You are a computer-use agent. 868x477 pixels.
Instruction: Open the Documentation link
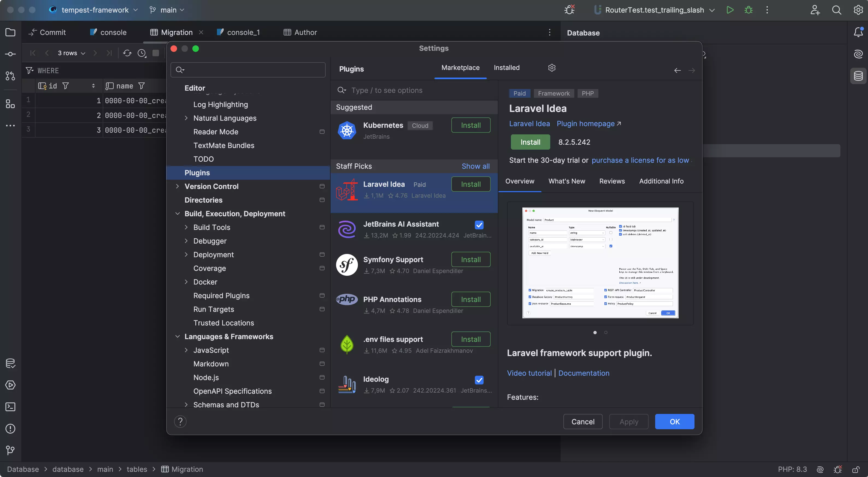click(x=584, y=373)
